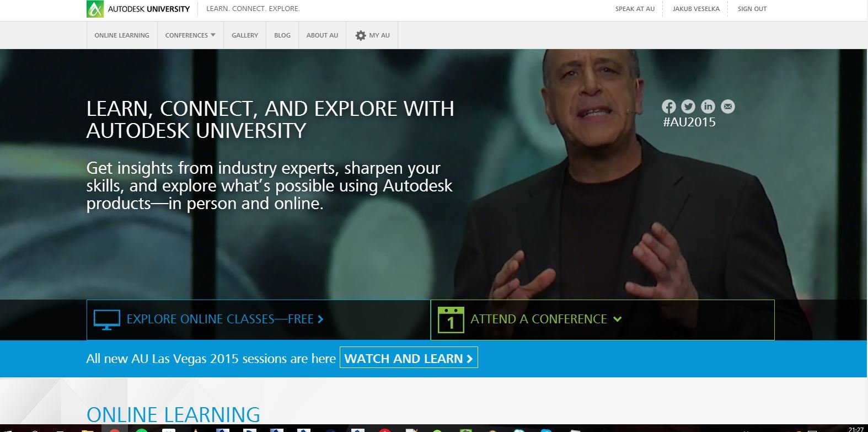Share the page on Twitter

coord(688,106)
